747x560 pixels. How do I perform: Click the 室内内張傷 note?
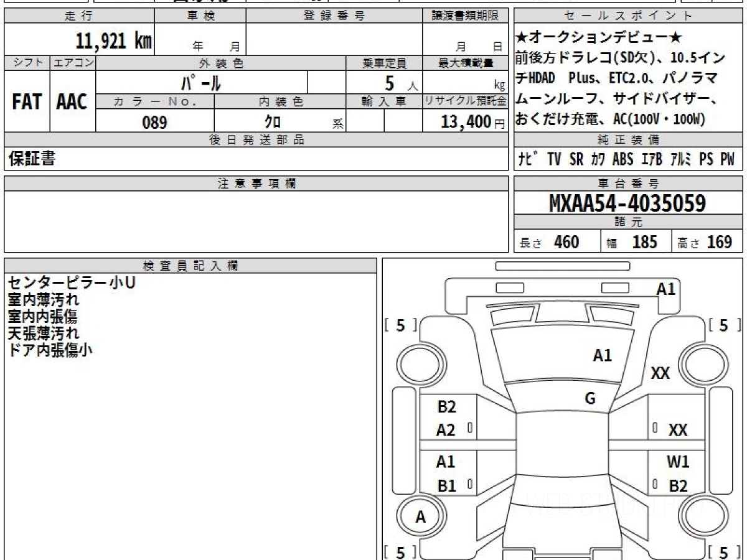[x=42, y=316]
